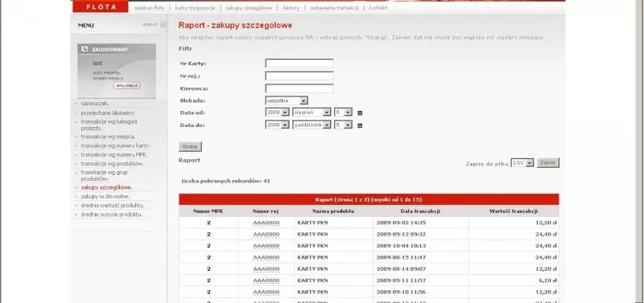644x303 pixels.
Task: Open the kontakt menu item
Action: tap(378, 8)
